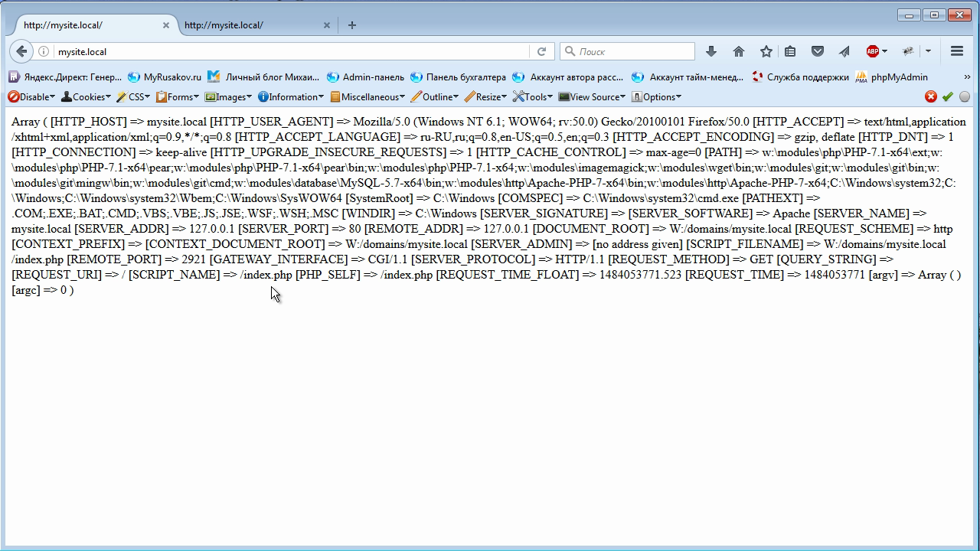Open the Pocket icon in toolbar
The image size is (980, 551).
pyautogui.click(x=817, y=51)
